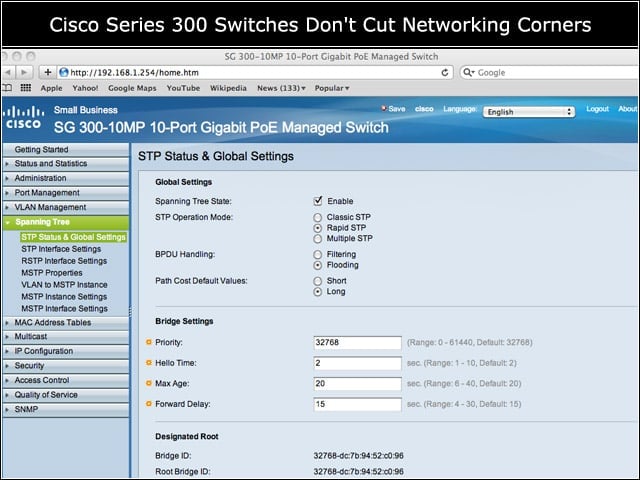Click the Cisco logo
The image size is (640, 480).
24,118
